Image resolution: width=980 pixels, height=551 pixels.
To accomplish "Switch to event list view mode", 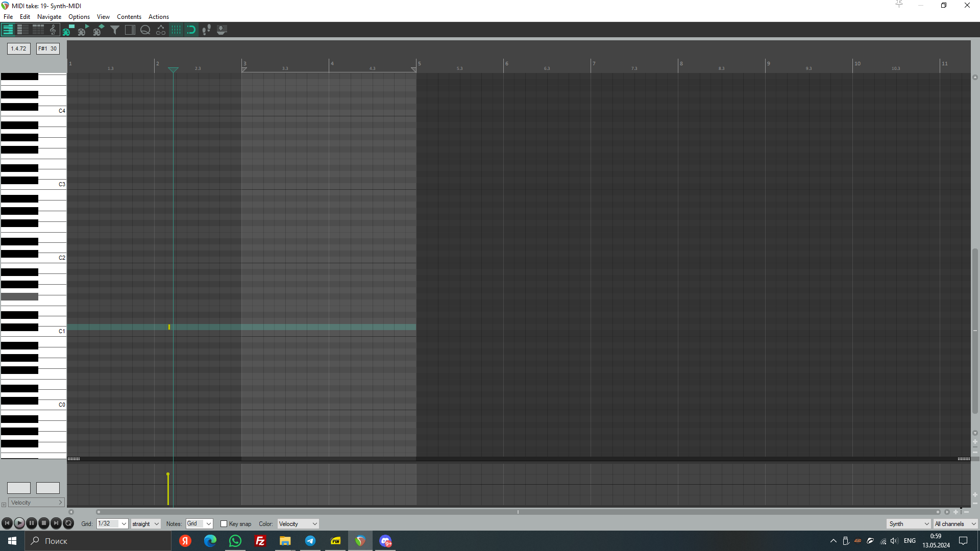I will pos(38,30).
